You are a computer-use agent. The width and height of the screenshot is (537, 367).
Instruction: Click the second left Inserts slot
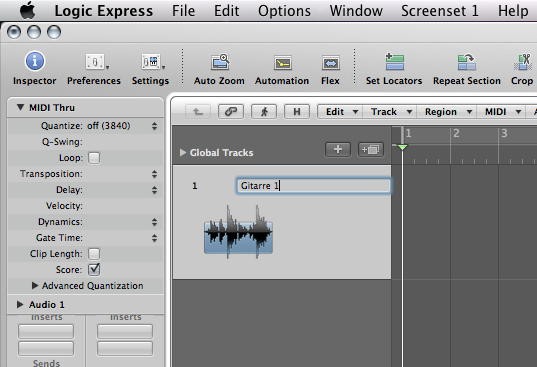pyautogui.click(x=46, y=348)
